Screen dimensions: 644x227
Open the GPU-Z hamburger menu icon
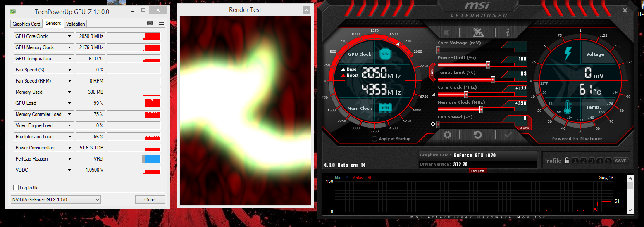(161, 23)
